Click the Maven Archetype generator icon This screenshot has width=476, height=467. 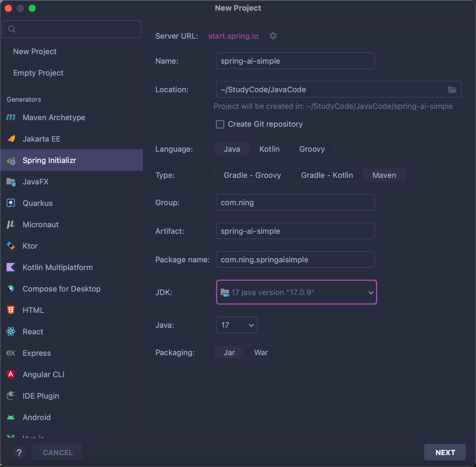pyautogui.click(x=11, y=117)
